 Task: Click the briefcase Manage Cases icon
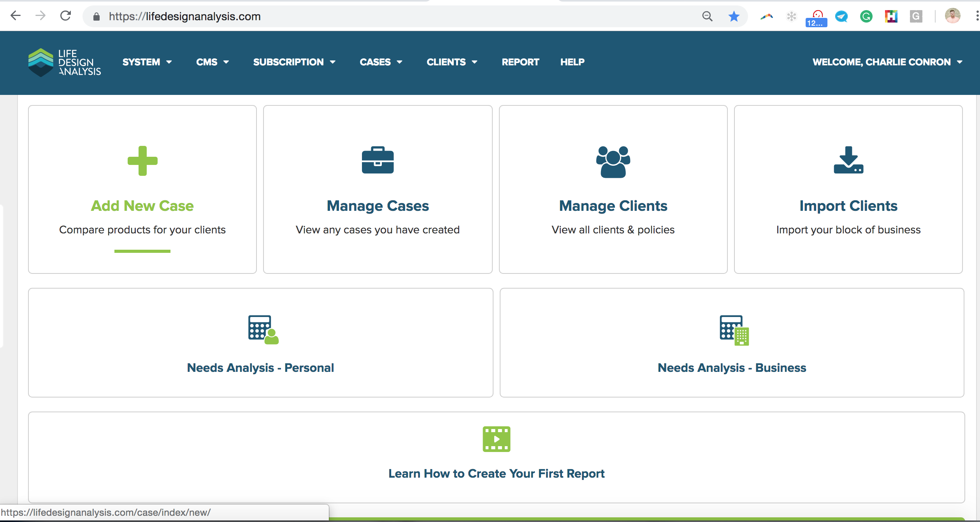(378, 160)
